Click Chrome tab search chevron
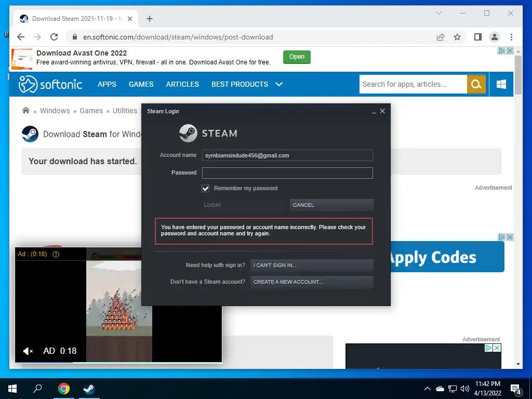This screenshot has height=399, width=532. (x=438, y=13)
